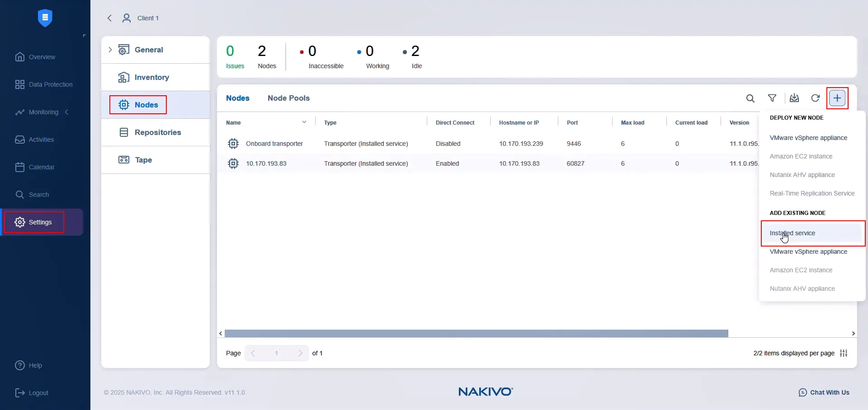Viewport: 868px width, 410px height.
Task: Click the Max load column header
Action: click(632, 123)
